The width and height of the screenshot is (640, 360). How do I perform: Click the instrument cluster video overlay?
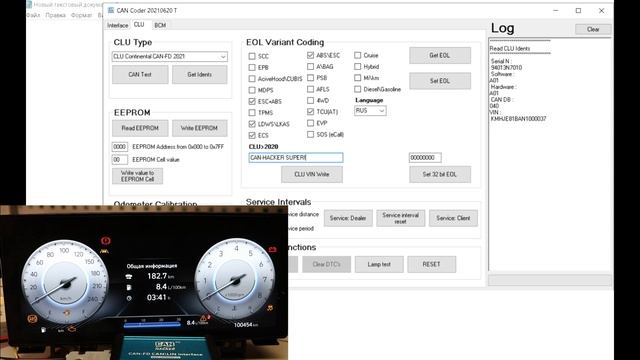(x=144, y=282)
